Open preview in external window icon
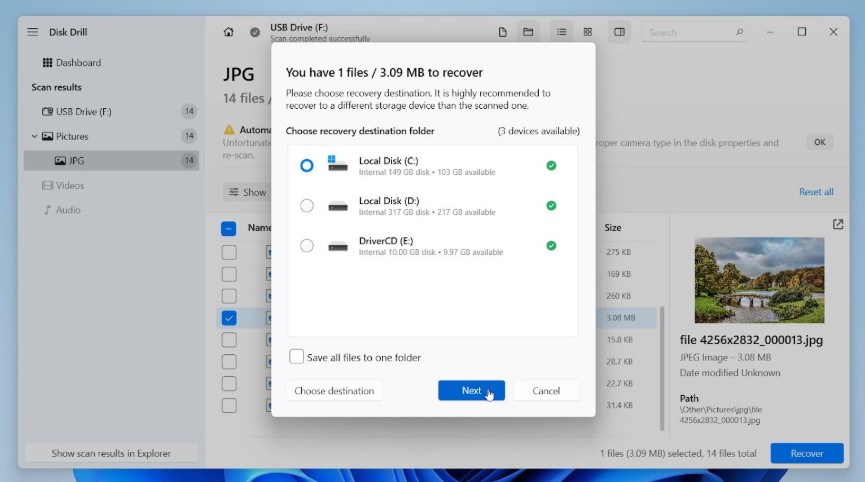865x482 pixels. pyautogui.click(x=838, y=224)
